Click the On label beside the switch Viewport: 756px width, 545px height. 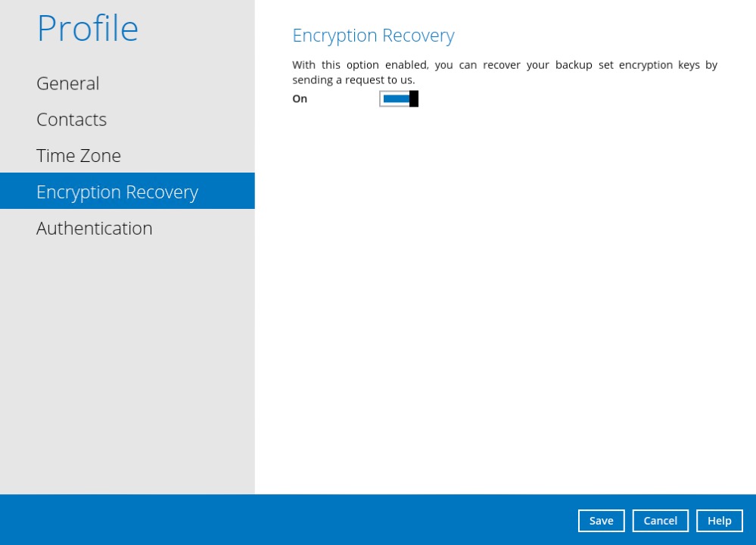click(299, 98)
